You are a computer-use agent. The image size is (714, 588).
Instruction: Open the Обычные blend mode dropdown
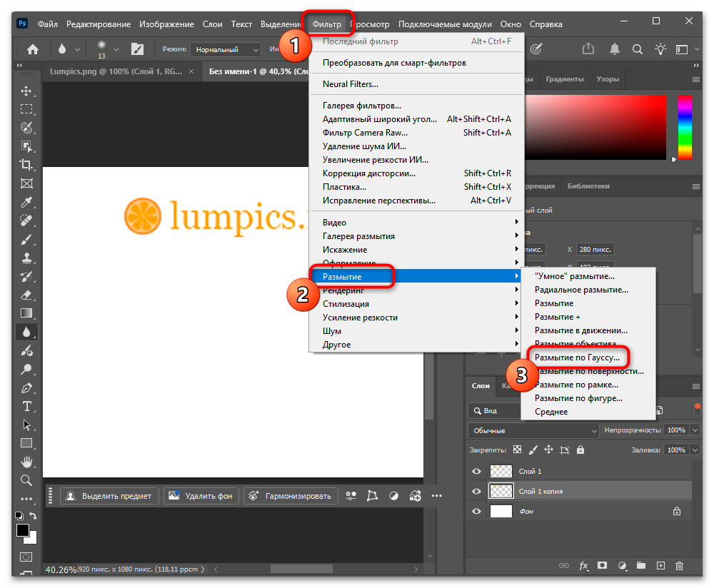[533, 430]
